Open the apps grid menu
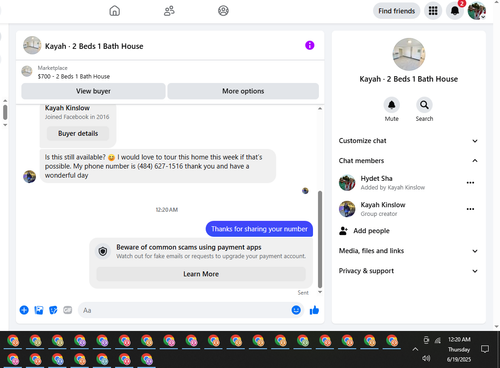Image resolution: width=500 pixels, height=368 pixels. click(433, 11)
